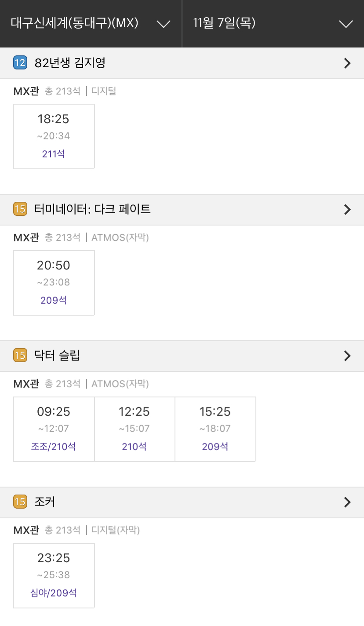Open the 닥터 슬립 chevron arrow
Viewport: 364px width, 626px height.
[x=347, y=356]
